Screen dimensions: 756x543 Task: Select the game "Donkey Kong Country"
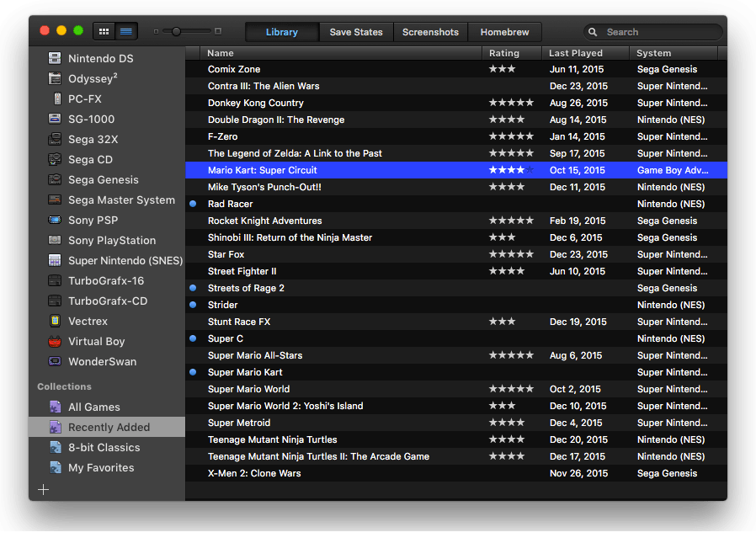456,103
